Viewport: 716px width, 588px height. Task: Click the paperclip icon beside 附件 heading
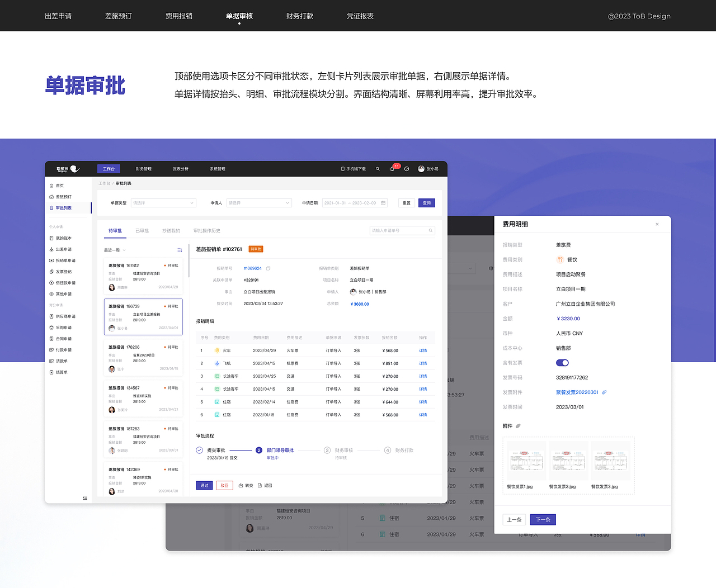(x=518, y=426)
